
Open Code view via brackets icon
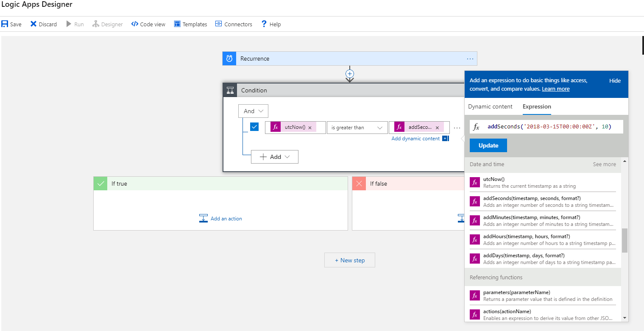tap(135, 24)
